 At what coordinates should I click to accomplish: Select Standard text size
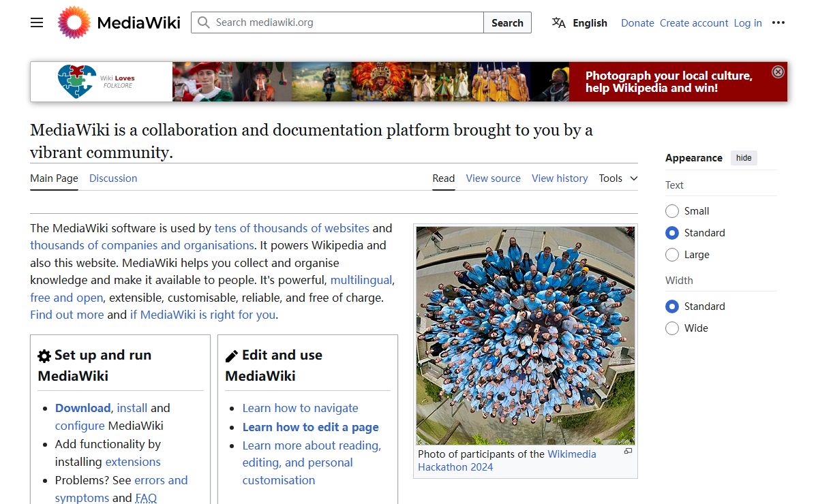(672, 233)
